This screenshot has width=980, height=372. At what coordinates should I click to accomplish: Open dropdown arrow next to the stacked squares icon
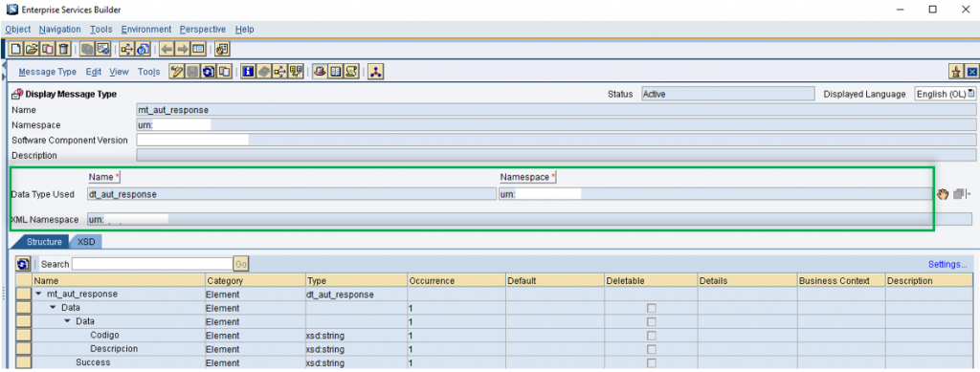(x=969, y=195)
